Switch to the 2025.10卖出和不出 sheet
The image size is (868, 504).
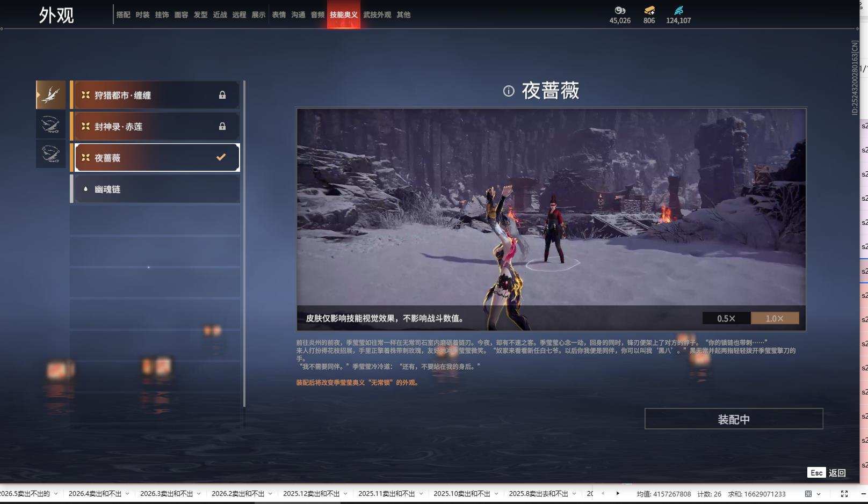point(462,494)
